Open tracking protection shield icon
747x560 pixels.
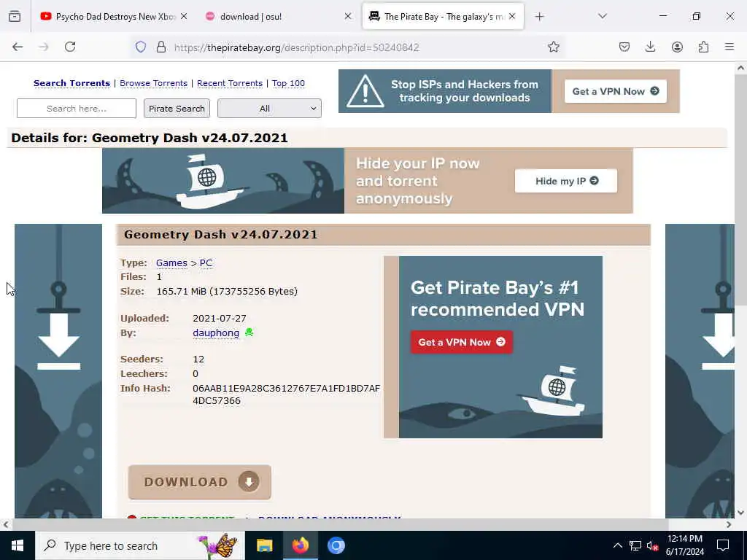141,47
